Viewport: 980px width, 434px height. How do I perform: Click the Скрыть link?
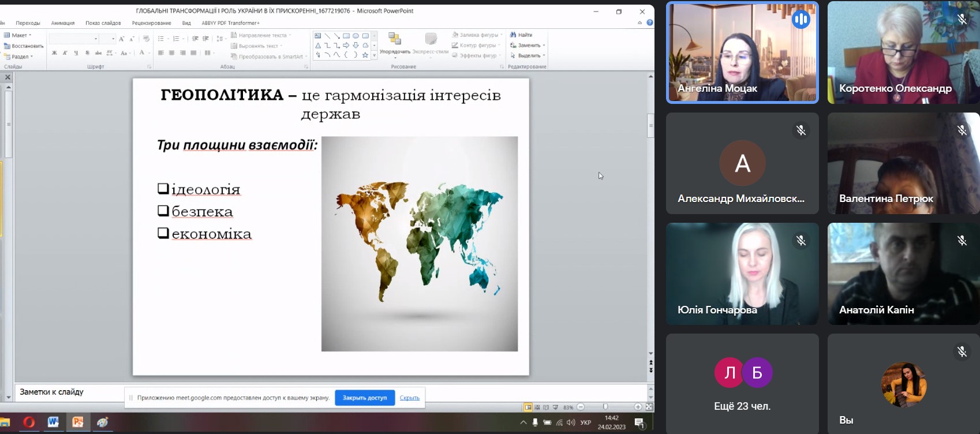tap(409, 398)
